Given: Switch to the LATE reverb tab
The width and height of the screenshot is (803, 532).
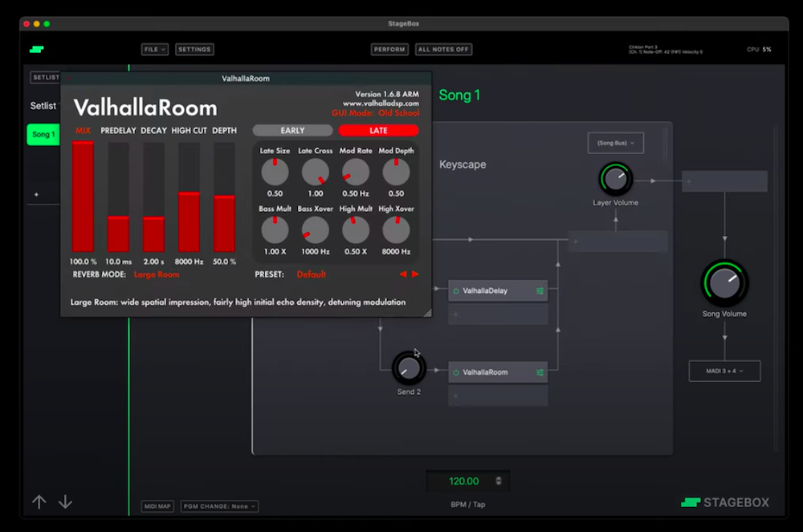Looking at the screenshot, I should pyautogui.click(x=378, y=131).
